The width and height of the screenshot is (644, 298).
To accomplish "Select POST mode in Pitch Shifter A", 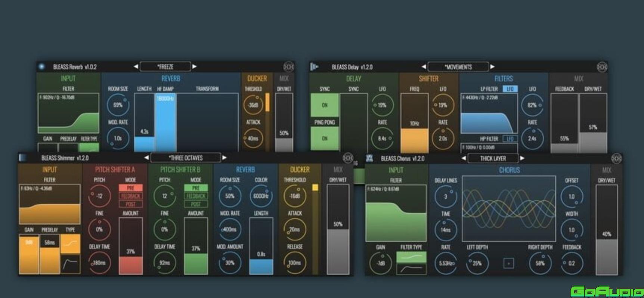I will [130, 204].
